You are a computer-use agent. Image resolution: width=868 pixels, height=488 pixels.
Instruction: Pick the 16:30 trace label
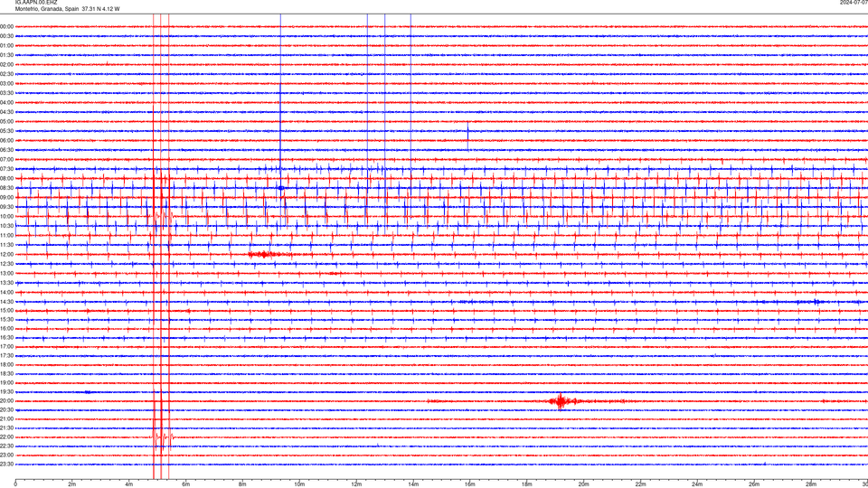point(6,337)
